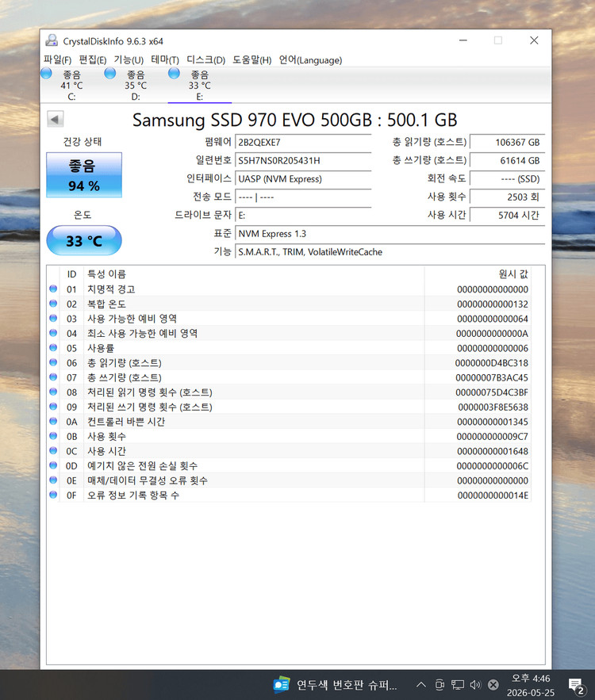Open the 테마(T) menu

pos(165,59)
